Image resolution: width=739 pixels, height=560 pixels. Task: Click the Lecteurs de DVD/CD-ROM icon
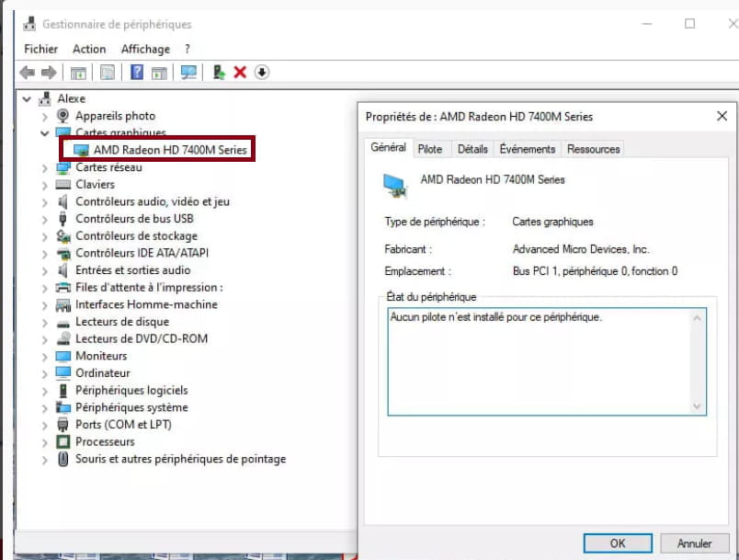click(63, 338)
